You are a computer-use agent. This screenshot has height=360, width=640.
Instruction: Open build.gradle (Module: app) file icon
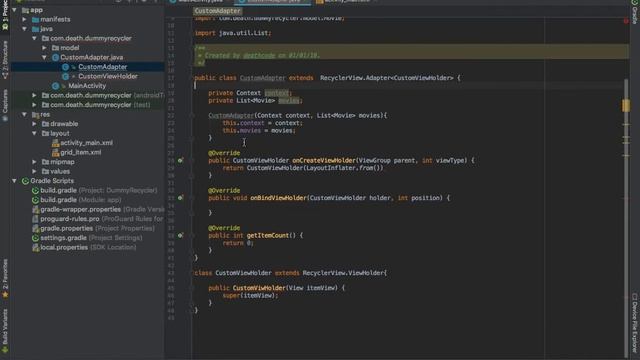[36, 200]
